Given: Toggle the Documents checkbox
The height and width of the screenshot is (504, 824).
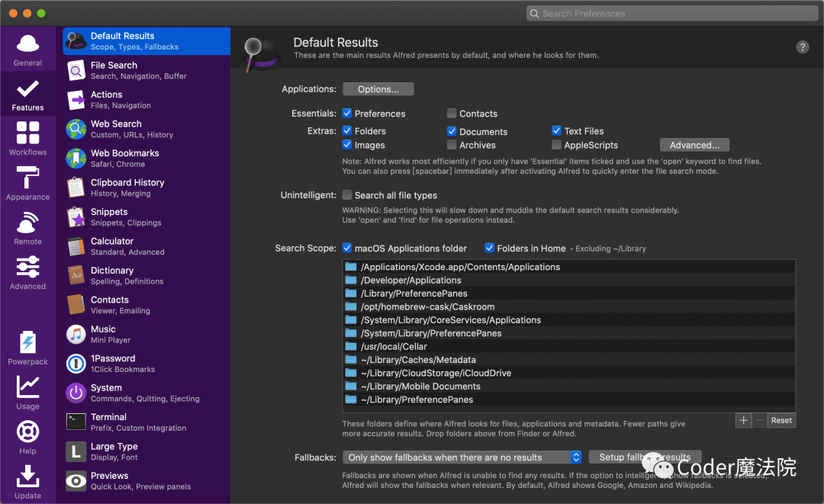Looking at the screenshot, I should 452,131.
